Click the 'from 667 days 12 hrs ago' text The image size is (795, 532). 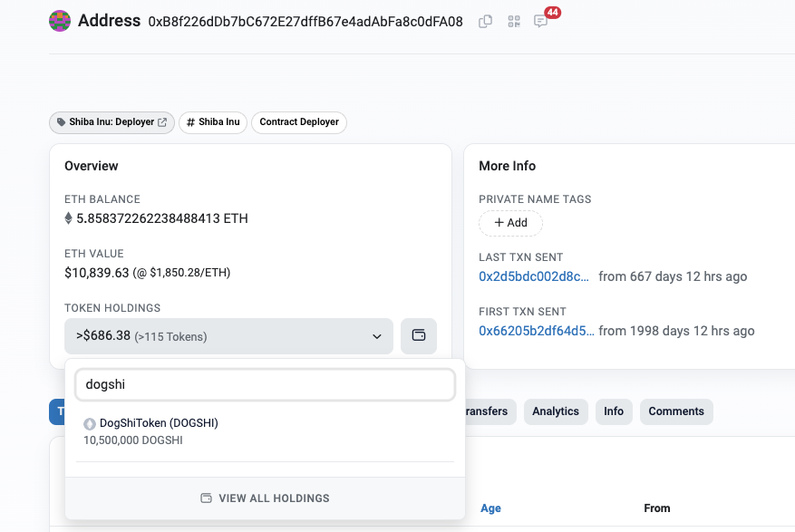[673, 276]
